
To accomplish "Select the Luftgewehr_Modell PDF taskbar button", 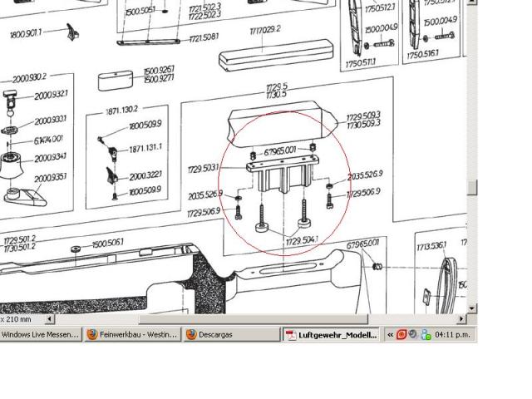I will click(x=332, y=335).
